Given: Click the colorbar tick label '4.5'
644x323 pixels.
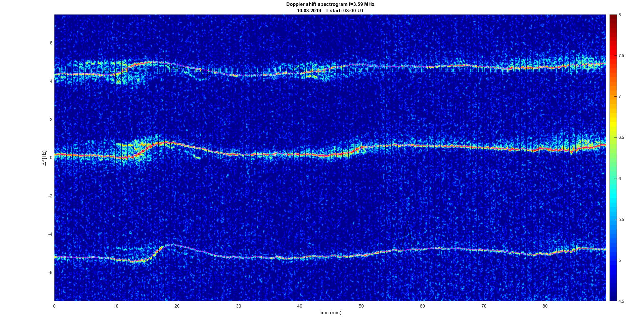Looking at the screenshot, I should (621, 301).
